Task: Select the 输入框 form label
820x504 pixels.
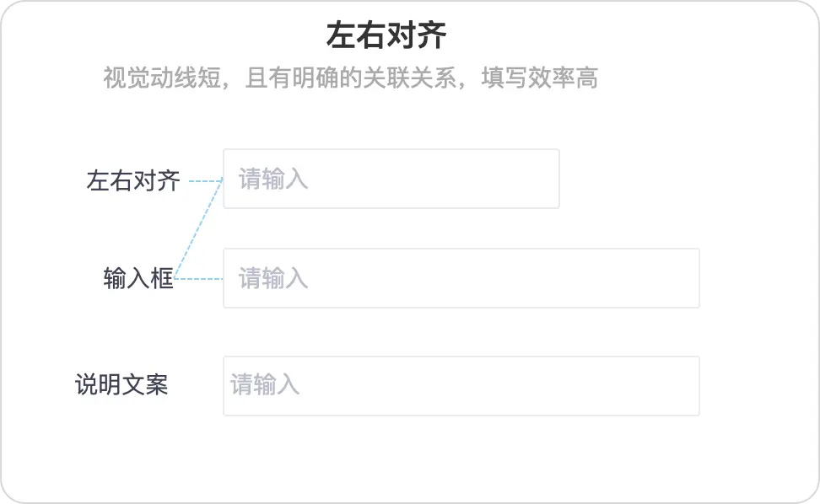Action: [x=138, y=278]
